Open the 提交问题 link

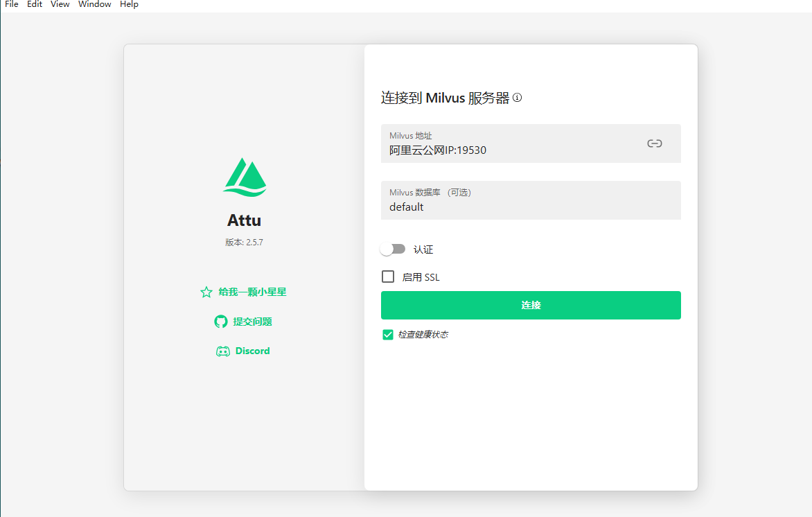pyautogui.click(x=253, y=322)
